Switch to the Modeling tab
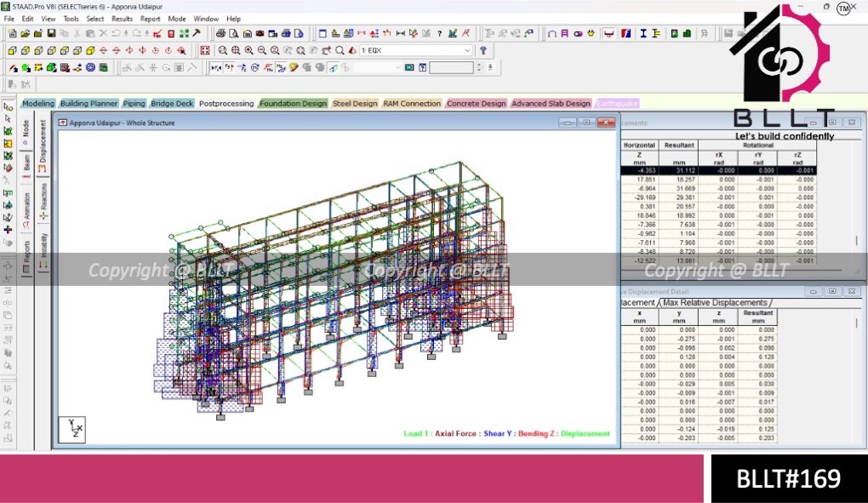Viewport: 868px width, 503px height. pyautogui.click(x=38, y=104)
